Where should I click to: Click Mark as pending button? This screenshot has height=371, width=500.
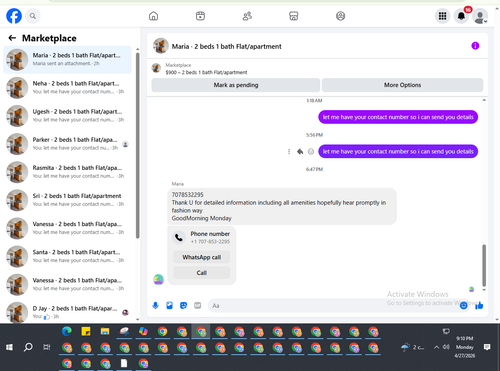(236, 85)
